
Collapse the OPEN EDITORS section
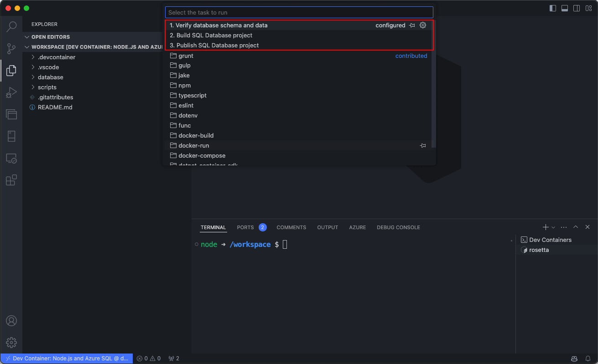click(52, 36)
